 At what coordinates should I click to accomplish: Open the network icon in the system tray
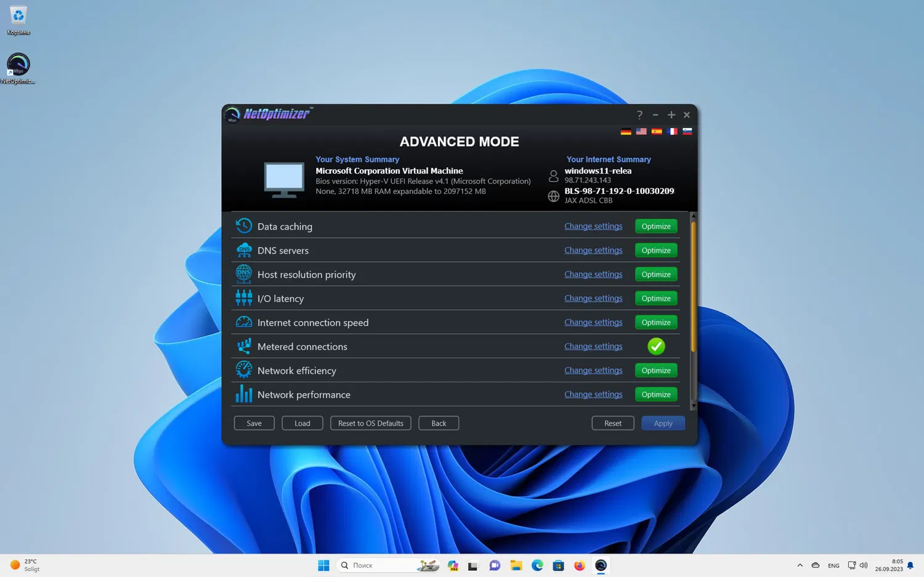point(852,565)
